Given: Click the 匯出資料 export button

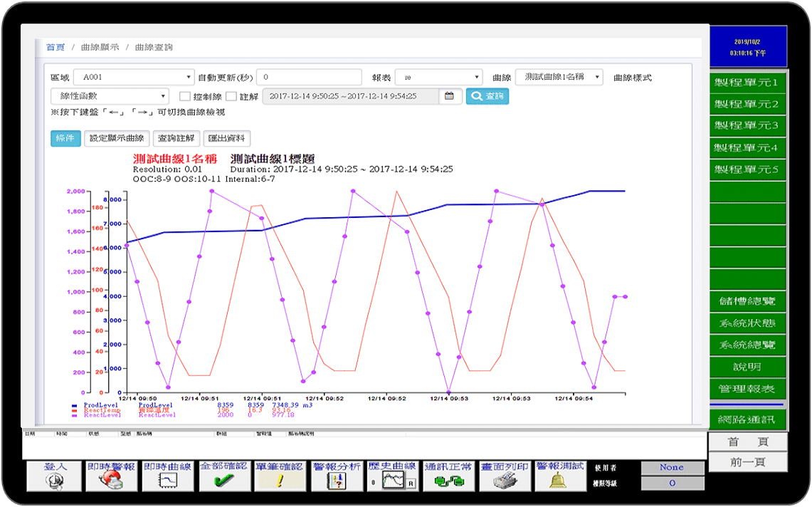Looking at the screenshot, I should point(227,138).
